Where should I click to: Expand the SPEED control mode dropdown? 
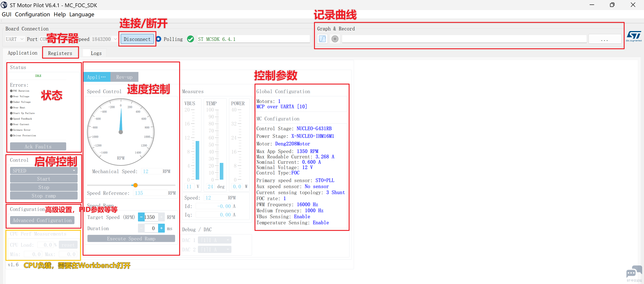(x=44, y=170)
